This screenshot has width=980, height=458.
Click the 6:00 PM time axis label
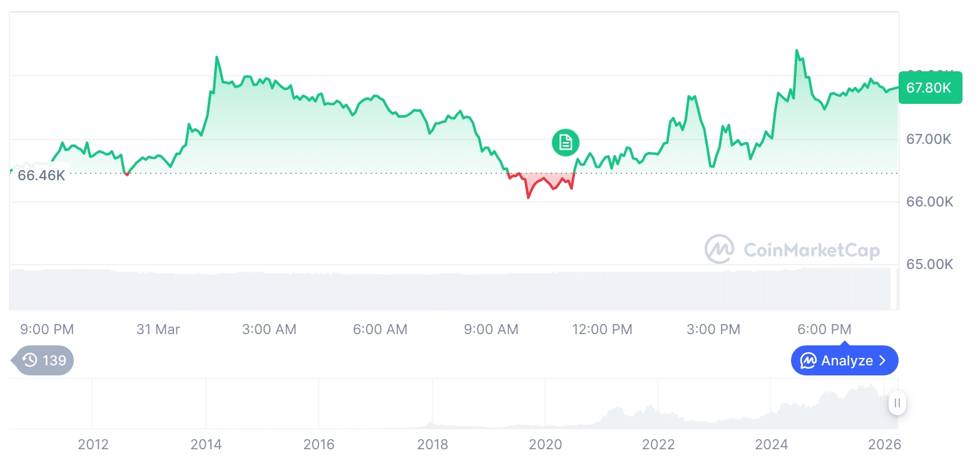(824, 329)
